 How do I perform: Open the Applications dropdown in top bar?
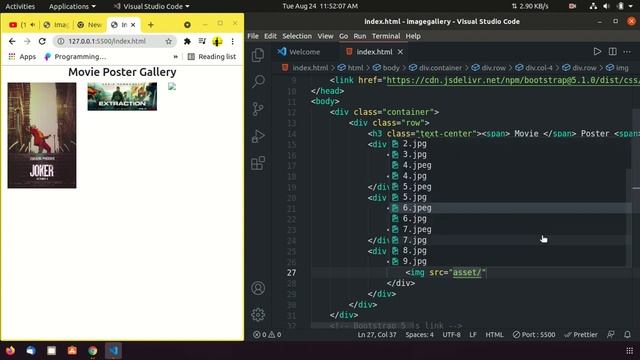[x=72, y=6]
